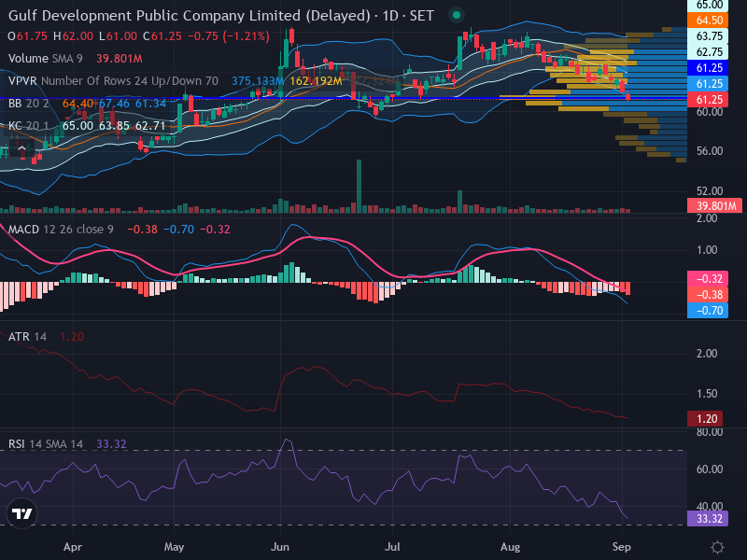Image resolution: width=747 pixels, height=560 pixels.
Task: Click the red 61.25 last price label
Action: tap(708, 100)
